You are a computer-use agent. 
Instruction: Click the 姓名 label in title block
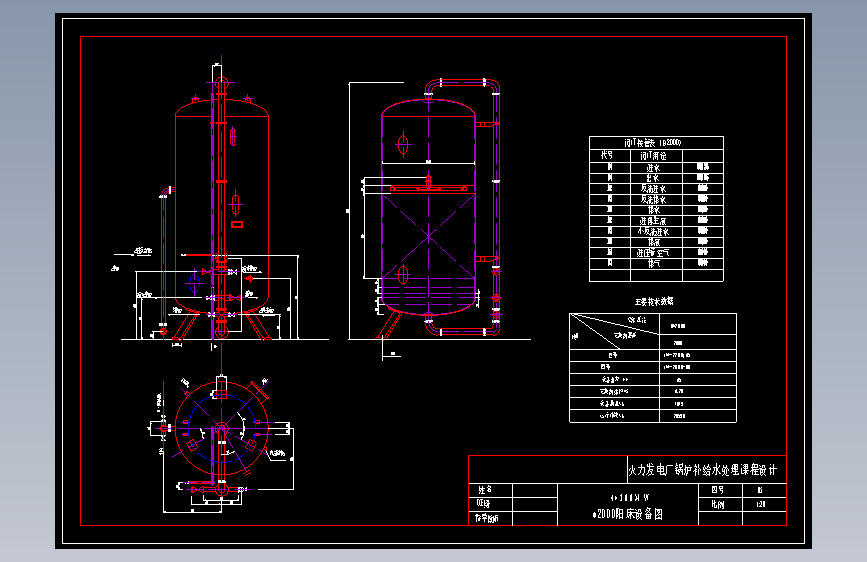click(485, 490)
